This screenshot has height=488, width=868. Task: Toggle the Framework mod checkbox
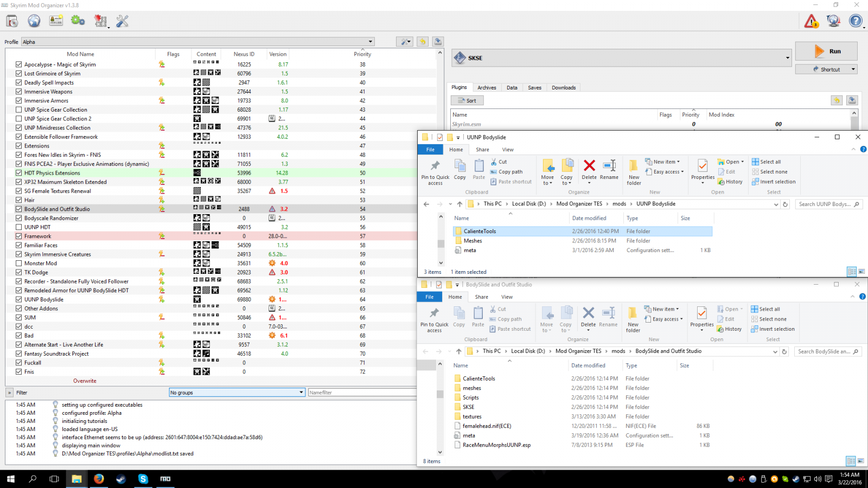click(x=19, y=236)
